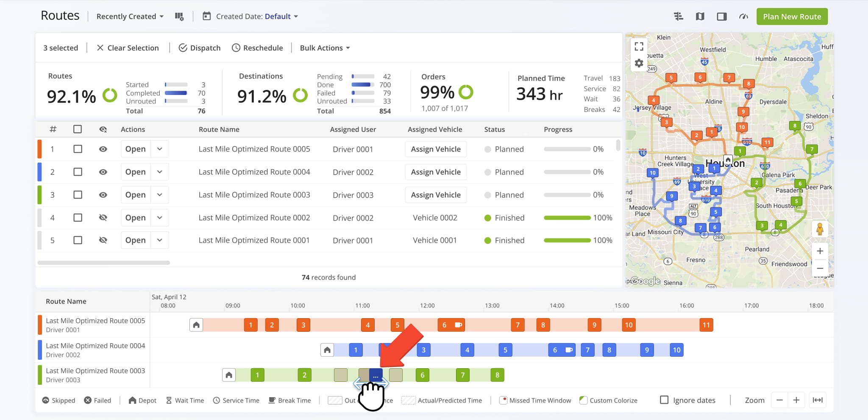Viewport: 868px width, 420px height.
Task: Click the visibility column header eye icon
Action: click(103, 129)
